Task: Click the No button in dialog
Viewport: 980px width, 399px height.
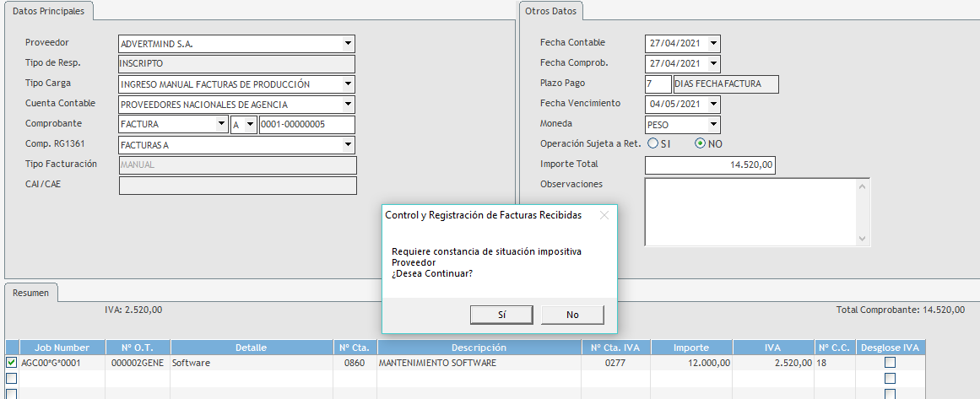Action: pos(572,315)
